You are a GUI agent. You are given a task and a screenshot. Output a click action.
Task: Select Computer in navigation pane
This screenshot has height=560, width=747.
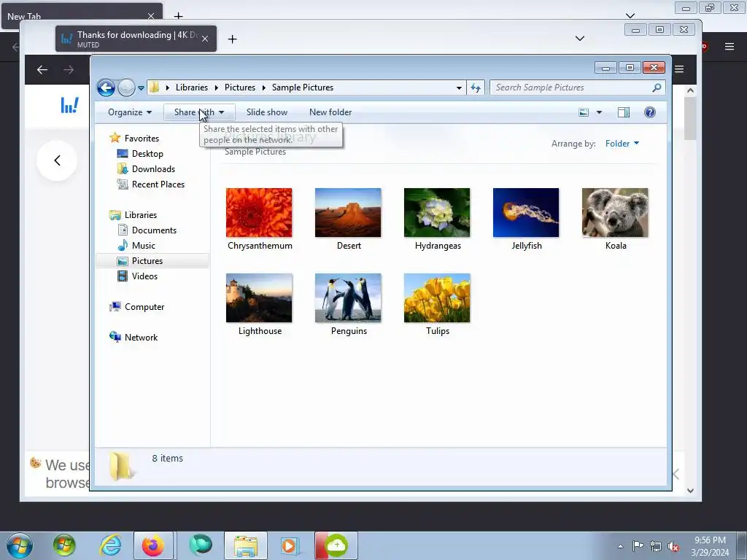pos(144,307)
